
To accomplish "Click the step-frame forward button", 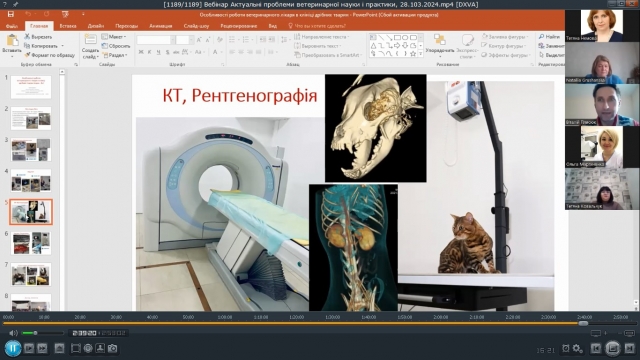I will pyautogui.click(x=29, y=349).
